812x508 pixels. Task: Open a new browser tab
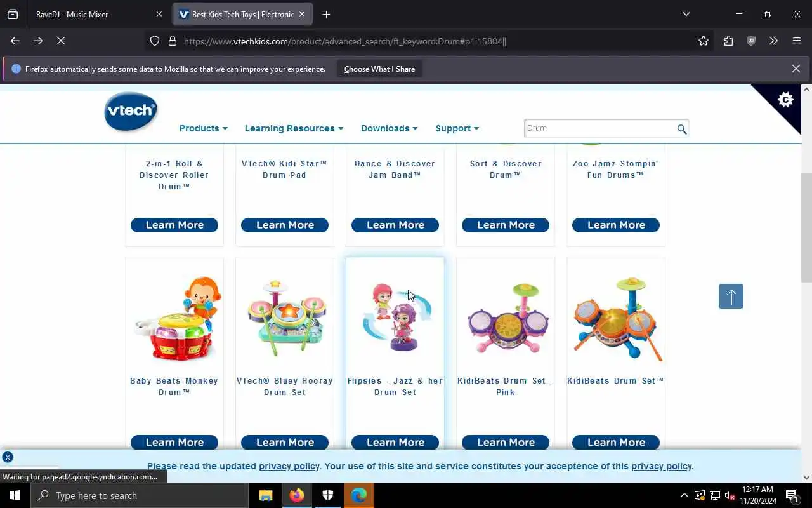326,14
